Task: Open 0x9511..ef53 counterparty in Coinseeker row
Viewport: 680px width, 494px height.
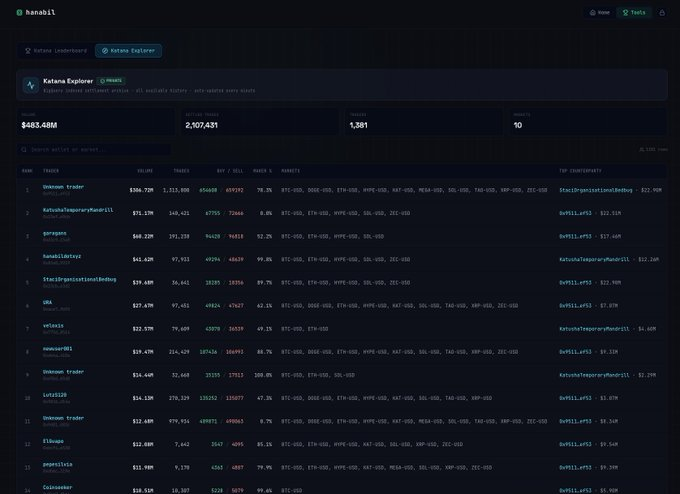Action: 575,491
